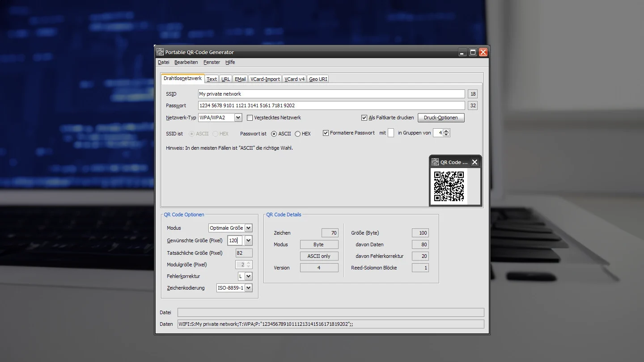Toggle the Formatiere Passwort checkbox

[326, 133]
